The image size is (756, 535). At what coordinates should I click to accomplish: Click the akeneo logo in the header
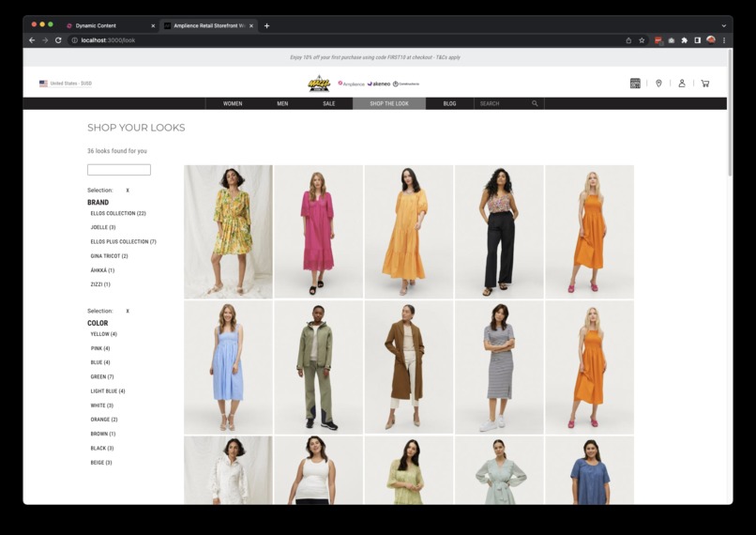coord(379,84)
